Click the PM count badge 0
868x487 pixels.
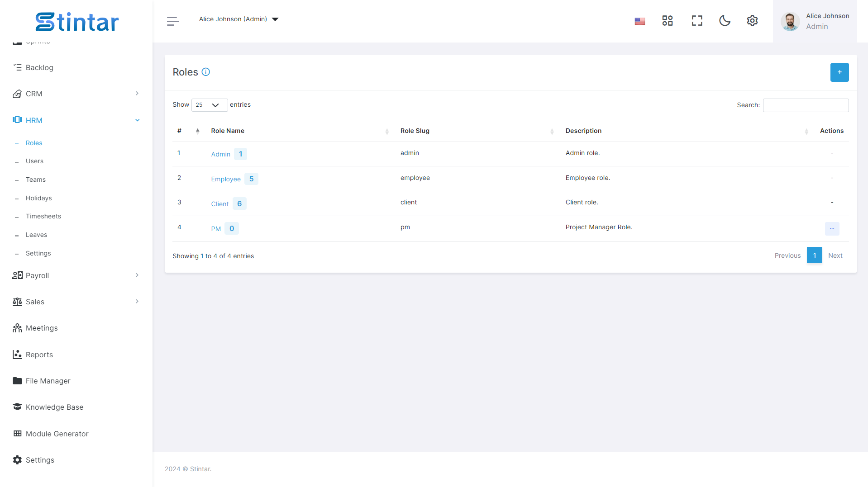point(232,229)
